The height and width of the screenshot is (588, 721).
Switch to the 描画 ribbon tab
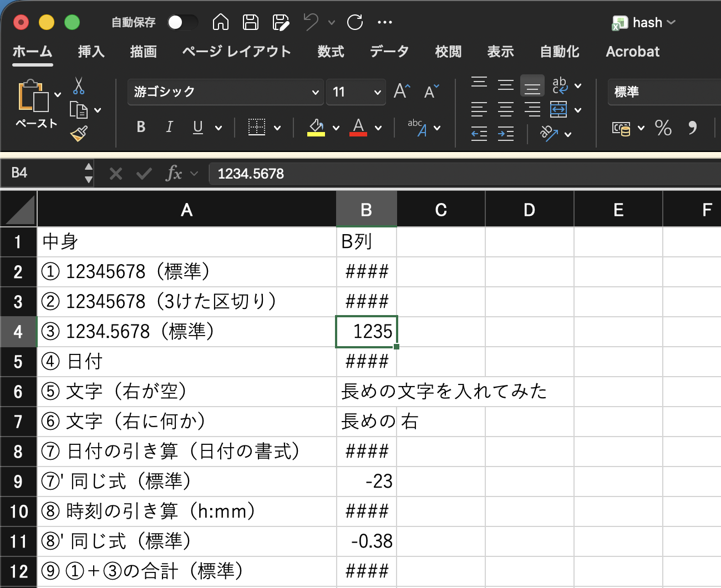tap(143, 52)
